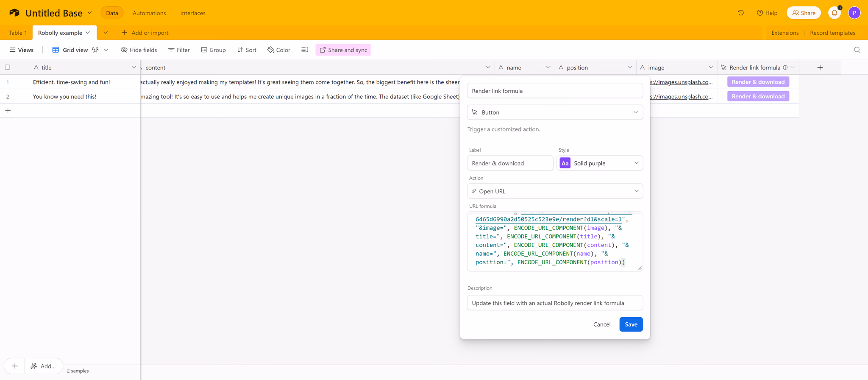
Task: Click Render & download in row one
Action: point(758,82)
